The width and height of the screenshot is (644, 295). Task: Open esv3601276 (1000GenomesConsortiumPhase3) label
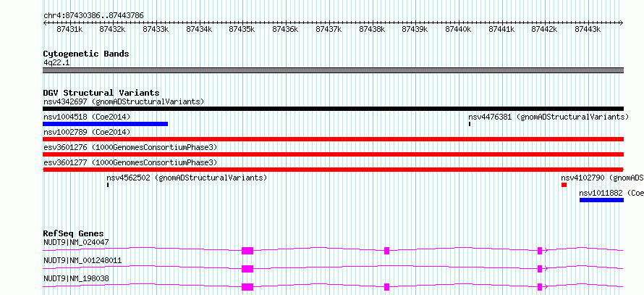coord(130,147)
